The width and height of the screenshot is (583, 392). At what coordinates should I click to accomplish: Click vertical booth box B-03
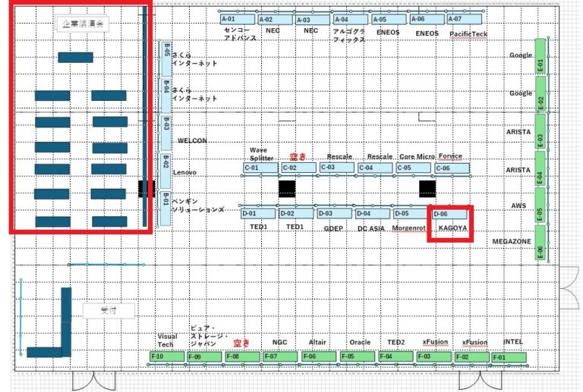click(165, 132)
